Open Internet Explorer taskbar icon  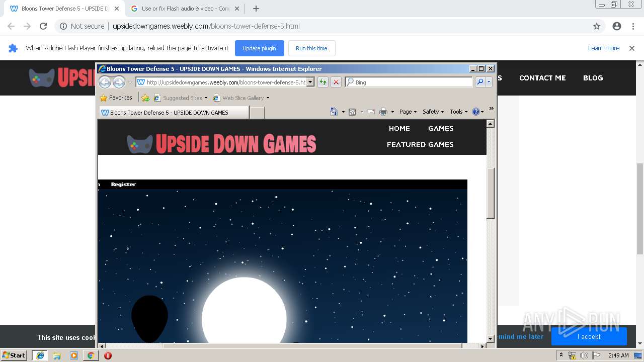[x=40, y=355]
